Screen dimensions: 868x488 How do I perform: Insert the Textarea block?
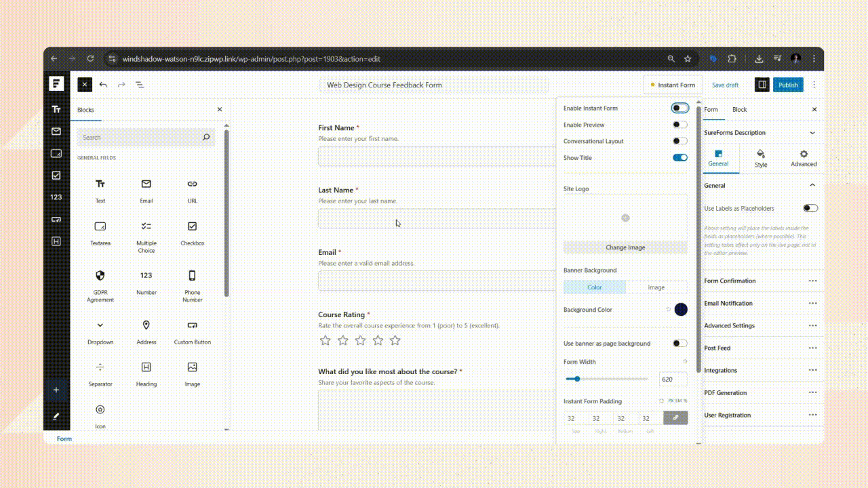coord(100,233)
